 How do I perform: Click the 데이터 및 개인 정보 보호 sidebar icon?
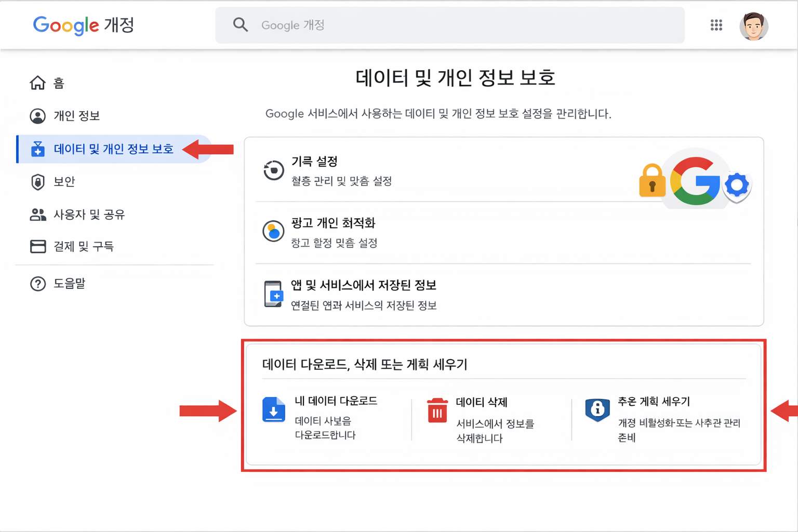click(x=37, y=149)
